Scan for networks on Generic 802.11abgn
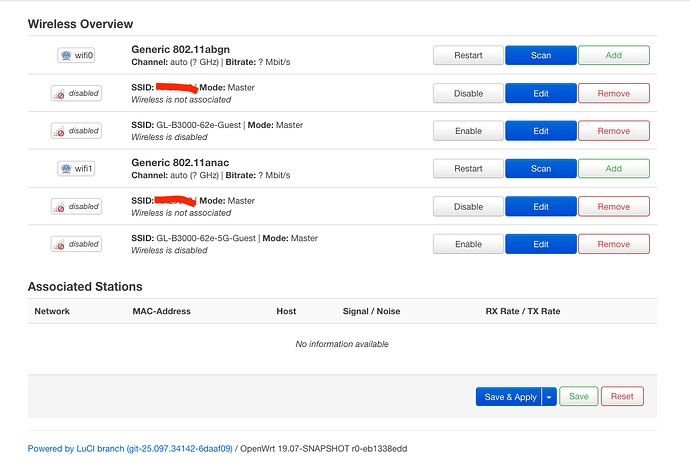Image resolution: width=690 pixels, height=476 pixels. click(x=540, y=56)
